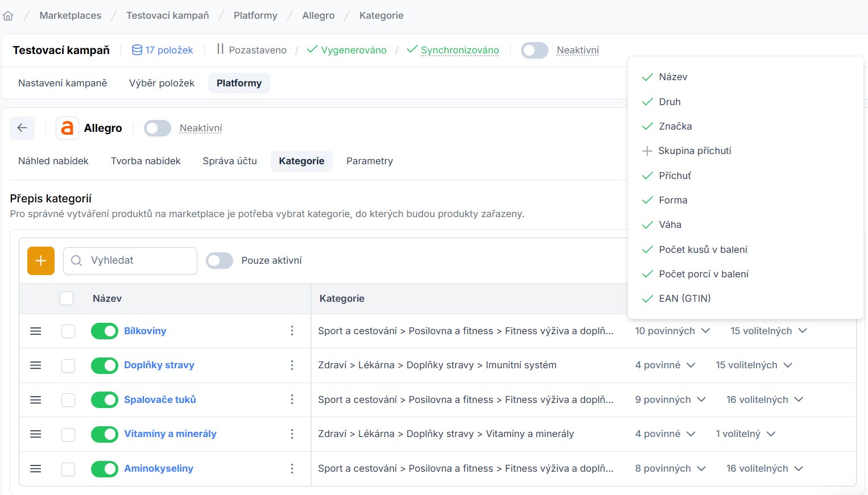This screenshot has height=495, width=868.
Task: Click drag handle icon for Aminokyseliny row
Action: [x=36, y=469]
